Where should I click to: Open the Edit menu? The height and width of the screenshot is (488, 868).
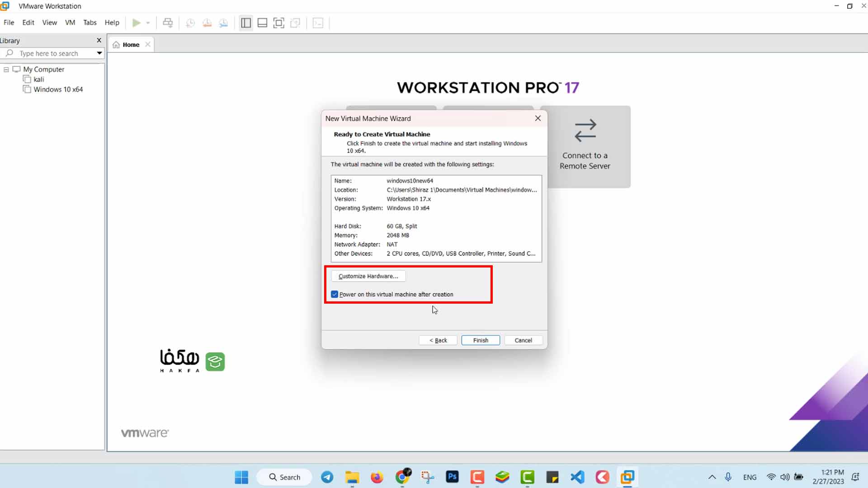click(x=28, y=23)
